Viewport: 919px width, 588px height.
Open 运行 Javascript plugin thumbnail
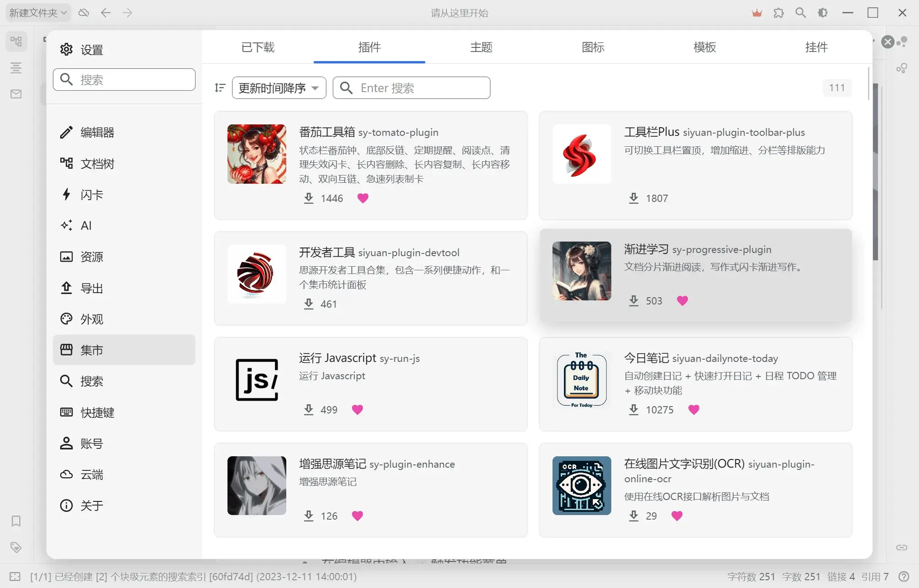257,380
